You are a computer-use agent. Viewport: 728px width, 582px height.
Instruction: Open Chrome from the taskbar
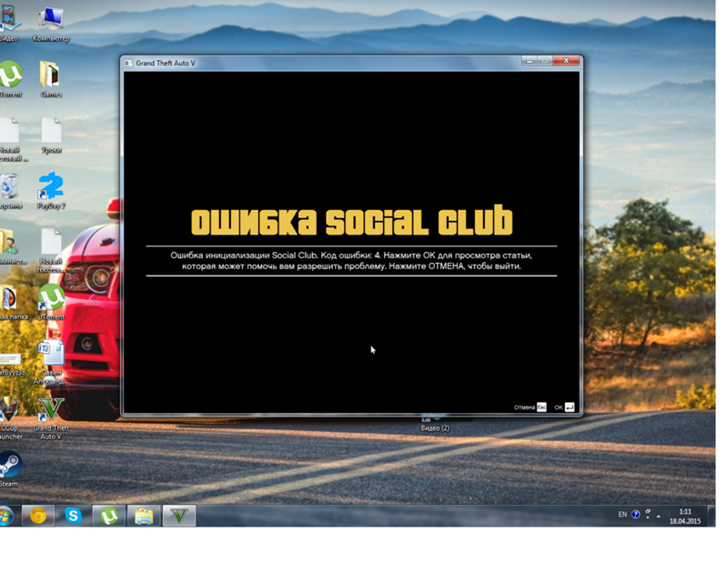click(x=38, y=516)
